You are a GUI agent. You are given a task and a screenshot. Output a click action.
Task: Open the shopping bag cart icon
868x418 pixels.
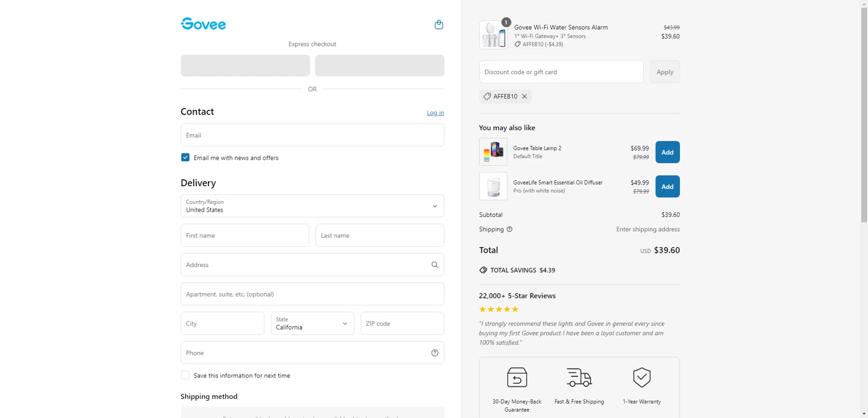(x=439, y=25)
